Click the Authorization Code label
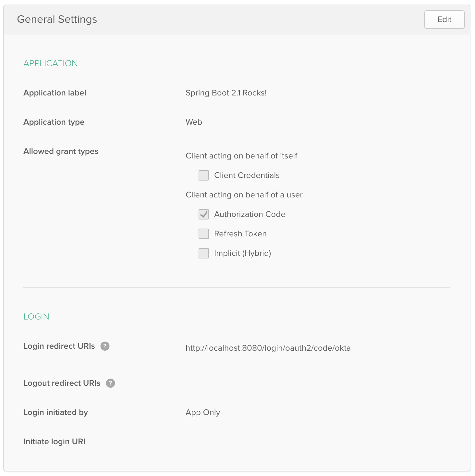Viewport: 475px width, 476px height. click(x=250, y=214)
